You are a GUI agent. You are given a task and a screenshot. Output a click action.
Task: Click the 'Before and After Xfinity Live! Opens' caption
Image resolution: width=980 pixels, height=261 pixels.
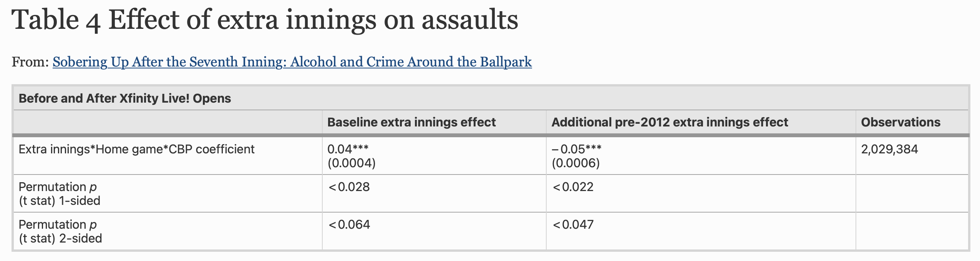[x=125, y=98]
